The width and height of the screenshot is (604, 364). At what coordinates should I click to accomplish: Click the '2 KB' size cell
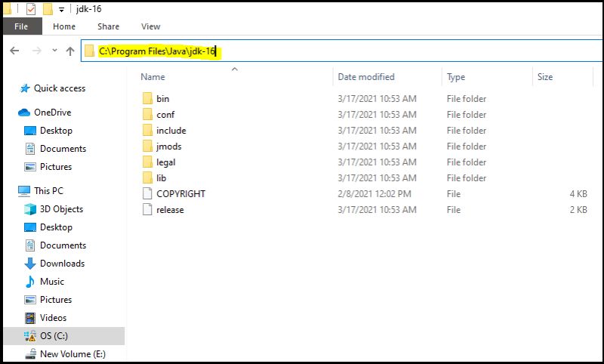click(x=578, y=209)
